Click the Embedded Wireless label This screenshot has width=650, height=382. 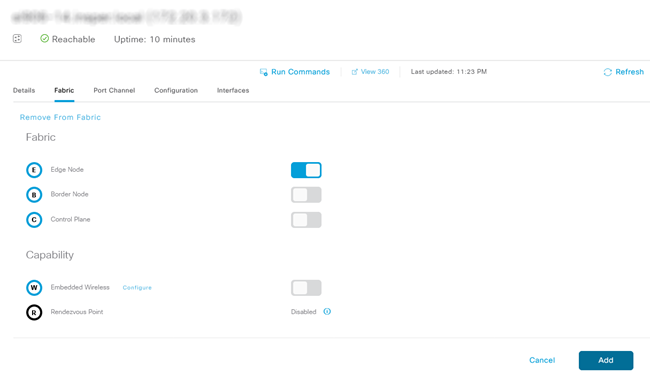pos(80,287)
